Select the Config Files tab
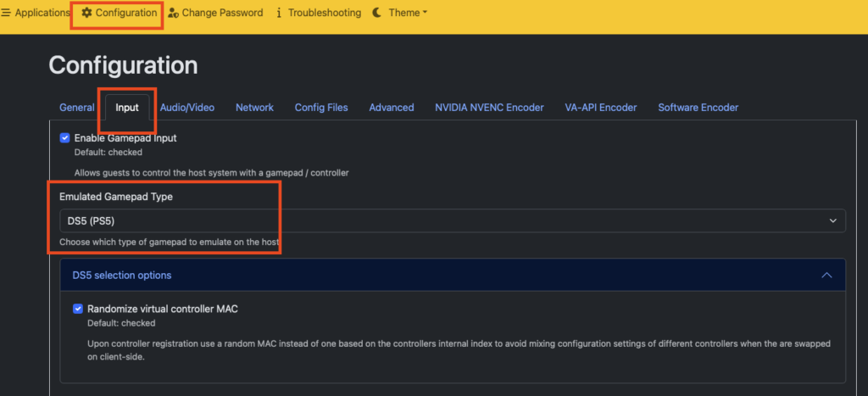 [x=321, y=108]
